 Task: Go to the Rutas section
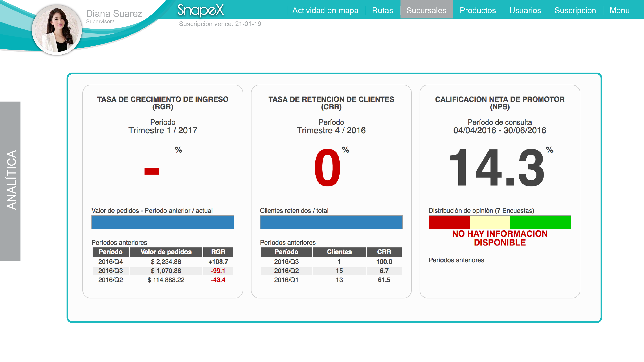[382, 10]
